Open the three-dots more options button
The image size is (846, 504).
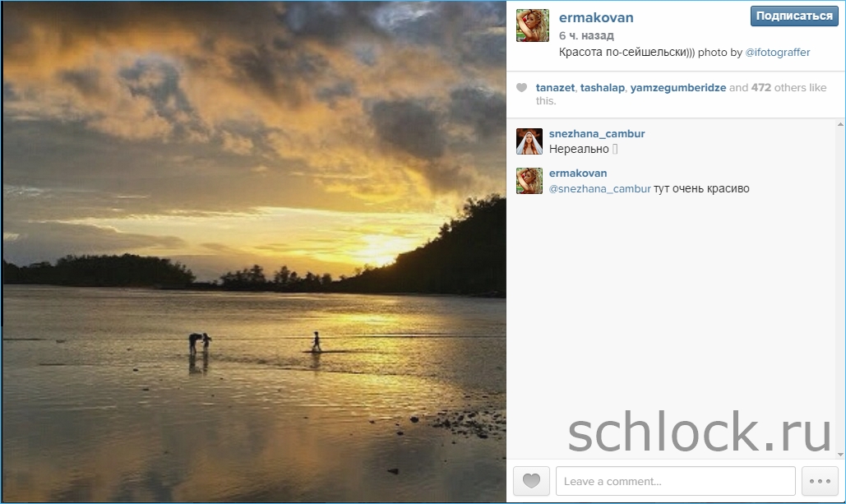point(821,481)
